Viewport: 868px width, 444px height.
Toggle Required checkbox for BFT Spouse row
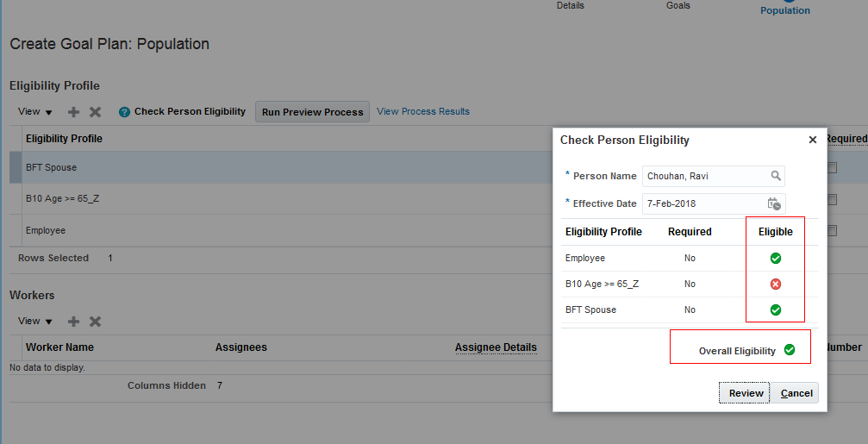(x=832, y=168)
